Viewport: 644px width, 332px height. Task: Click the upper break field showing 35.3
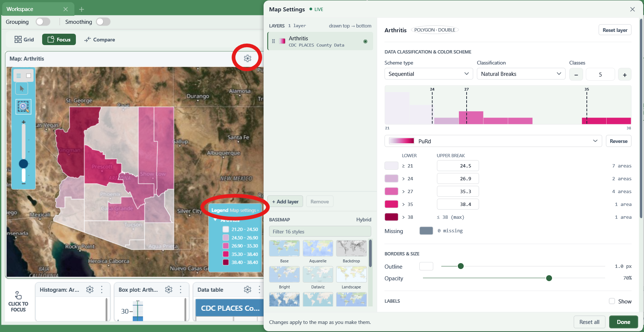(458, 191)
